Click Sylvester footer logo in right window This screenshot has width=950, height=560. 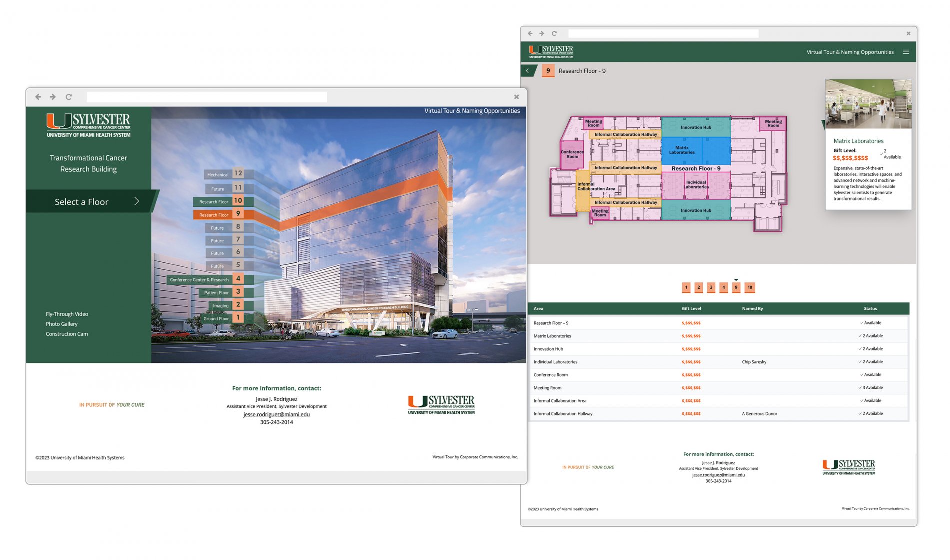[x=849, y=467]
